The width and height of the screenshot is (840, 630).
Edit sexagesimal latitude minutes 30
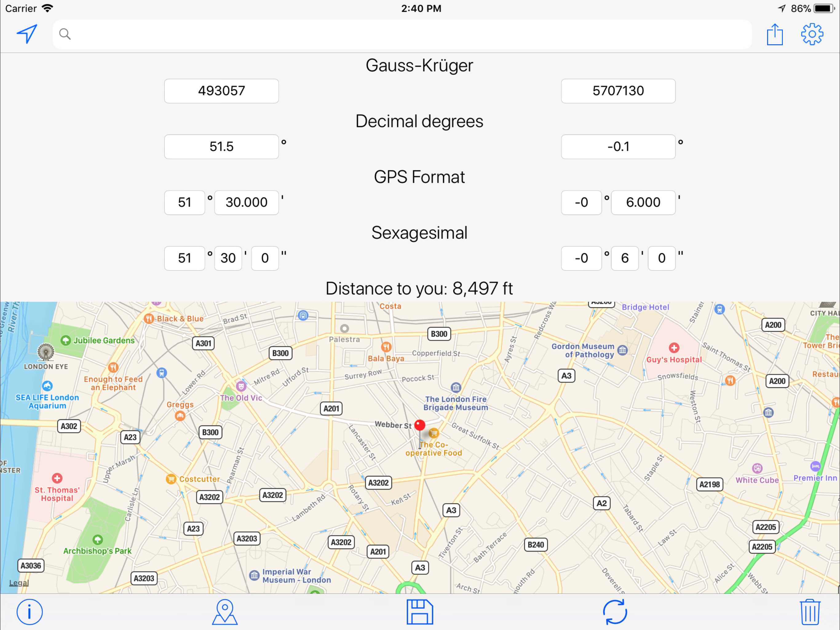pyautogui.click(x=228, y=258)
